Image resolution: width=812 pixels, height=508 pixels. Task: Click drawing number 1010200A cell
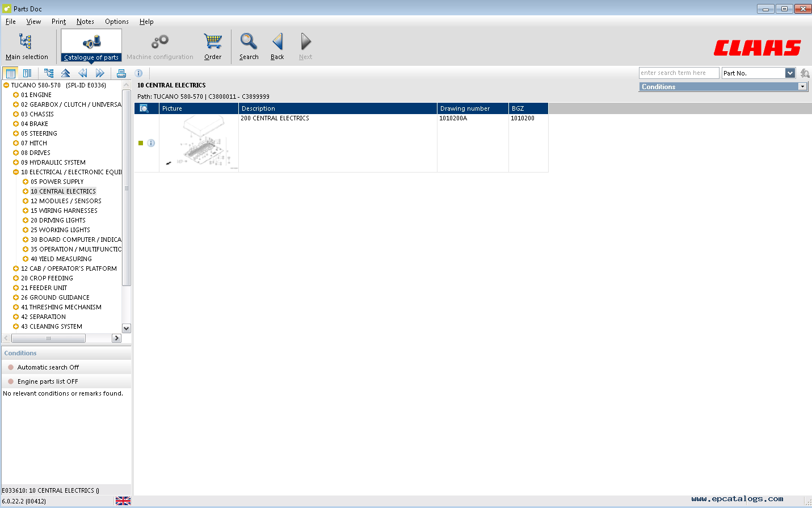pyautogui.click(x=453, y=119)
